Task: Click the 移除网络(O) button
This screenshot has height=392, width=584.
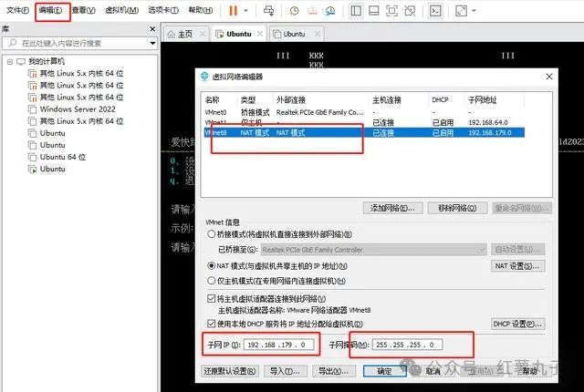Action: [x=457, y=208]
